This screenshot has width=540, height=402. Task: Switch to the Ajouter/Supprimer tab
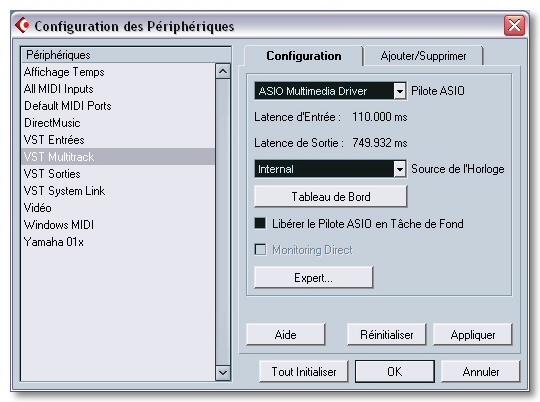tap(423, 56)
